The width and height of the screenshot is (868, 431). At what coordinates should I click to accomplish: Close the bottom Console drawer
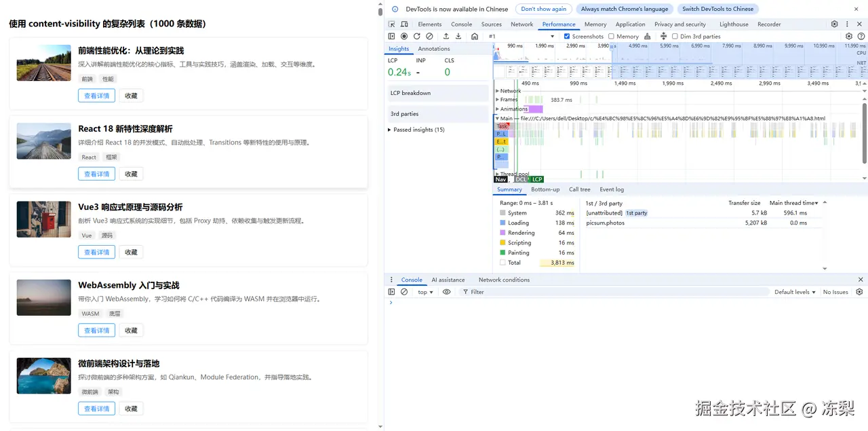point(861,280)
